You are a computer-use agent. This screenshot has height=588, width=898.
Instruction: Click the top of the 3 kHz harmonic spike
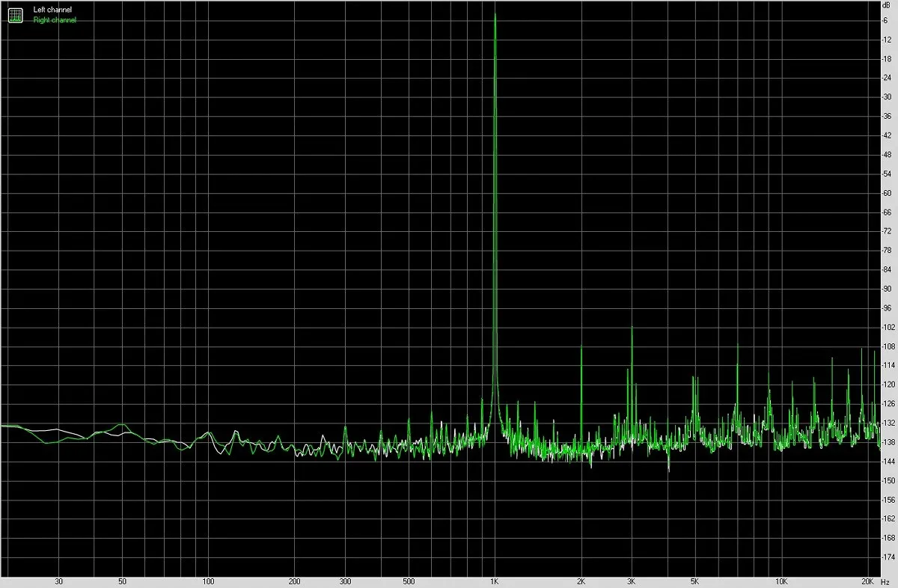[x=632, y=328]
